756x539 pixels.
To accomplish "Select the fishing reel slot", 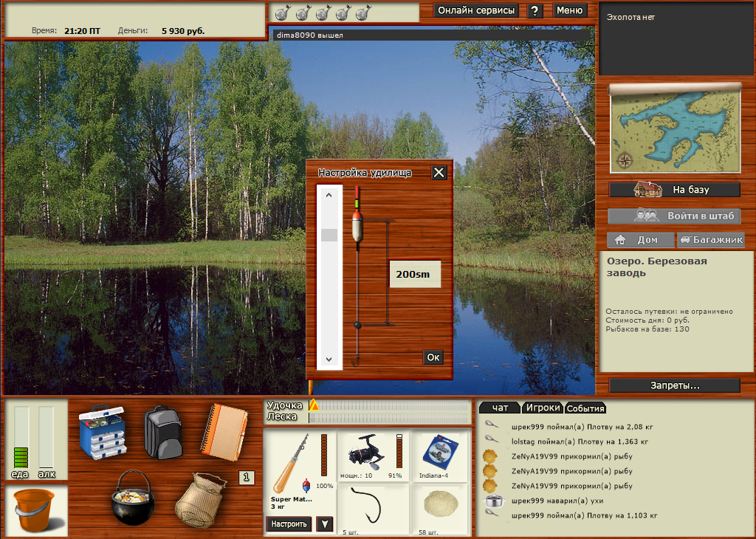I will coord(373,456).
